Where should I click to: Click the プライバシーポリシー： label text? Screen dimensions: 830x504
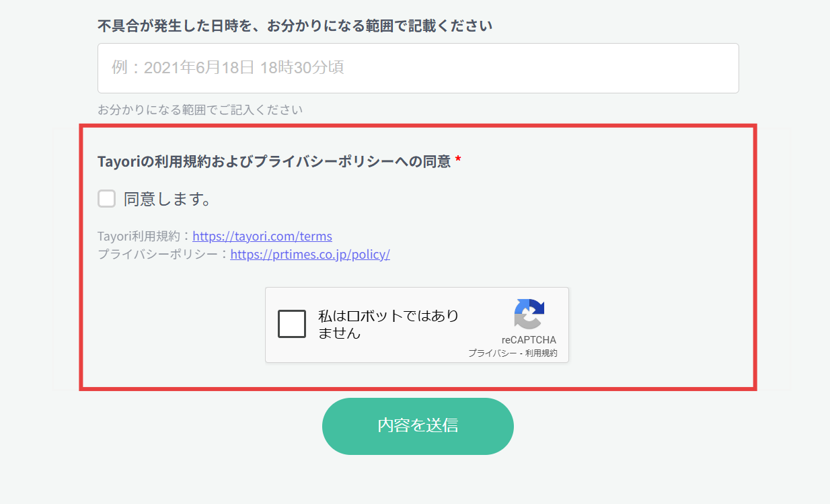pos(163,255)
